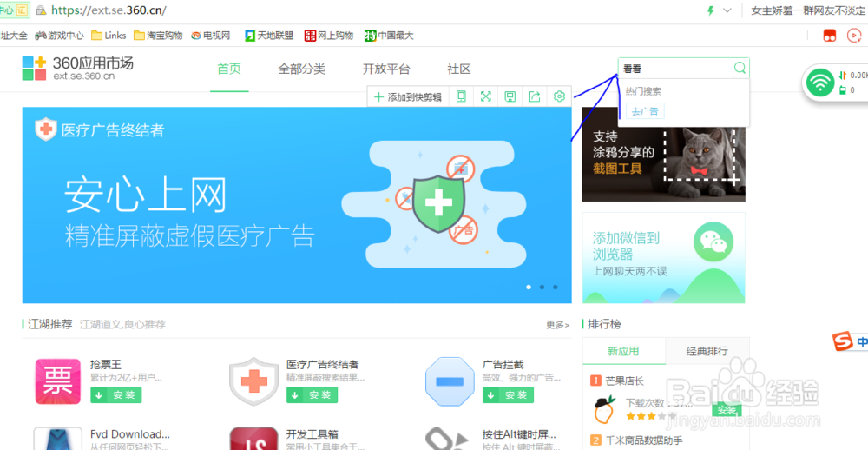Click the 广告拦截 app octagon icon
Screen dimensions: 868x450
(x=450, y=381)
